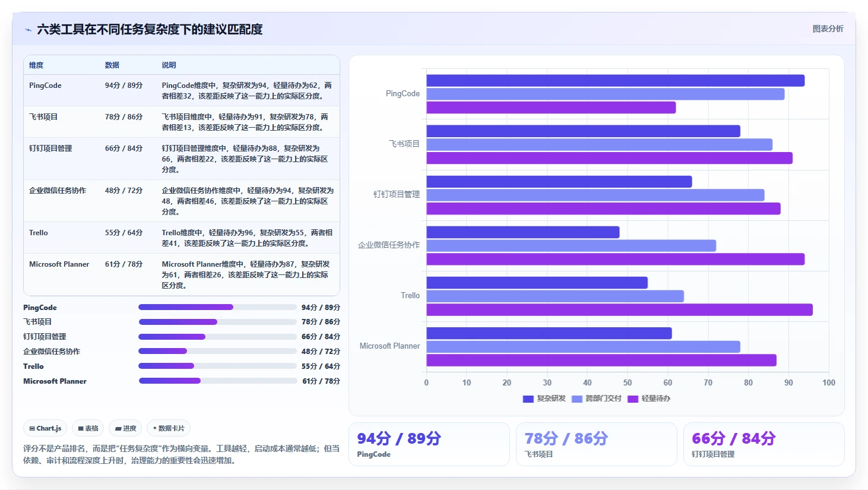Viewport: 868px width, 490px height.
Task: Click the 61分 / 78分 table cell
Action: click(x=124, y=264)
